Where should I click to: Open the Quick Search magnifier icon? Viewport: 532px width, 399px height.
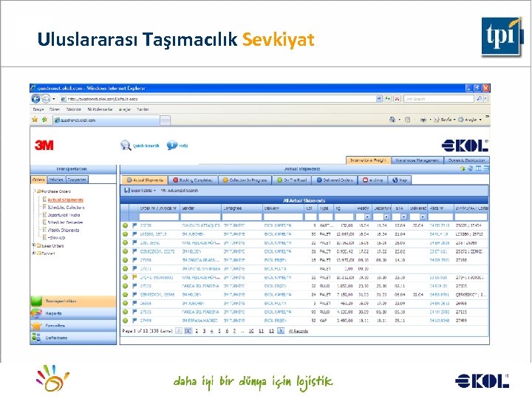pos(126,146)
